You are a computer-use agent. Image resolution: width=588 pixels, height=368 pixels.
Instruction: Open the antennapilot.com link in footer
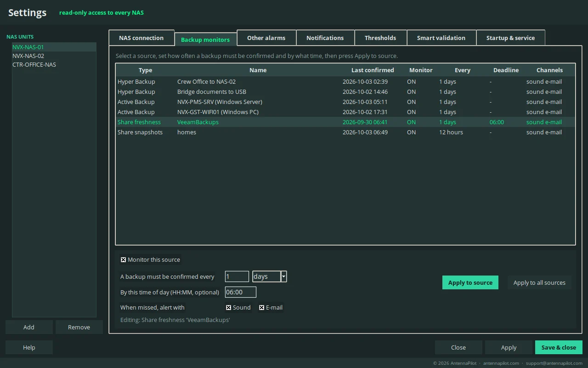[x=501, y=363]
